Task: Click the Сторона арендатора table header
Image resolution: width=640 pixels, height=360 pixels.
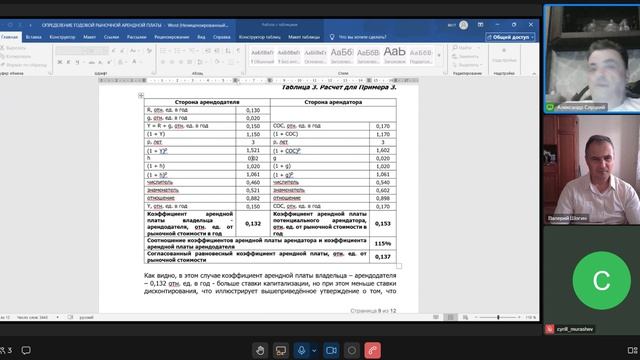Action: tap(333, 102)
